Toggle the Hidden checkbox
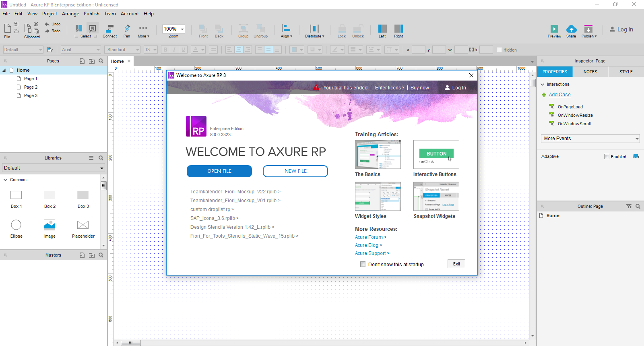 (x=500, y=50)
